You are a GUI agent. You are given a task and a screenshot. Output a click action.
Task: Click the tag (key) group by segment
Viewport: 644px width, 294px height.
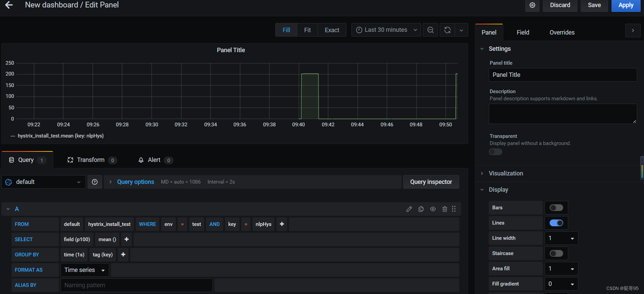click(102, 255)
